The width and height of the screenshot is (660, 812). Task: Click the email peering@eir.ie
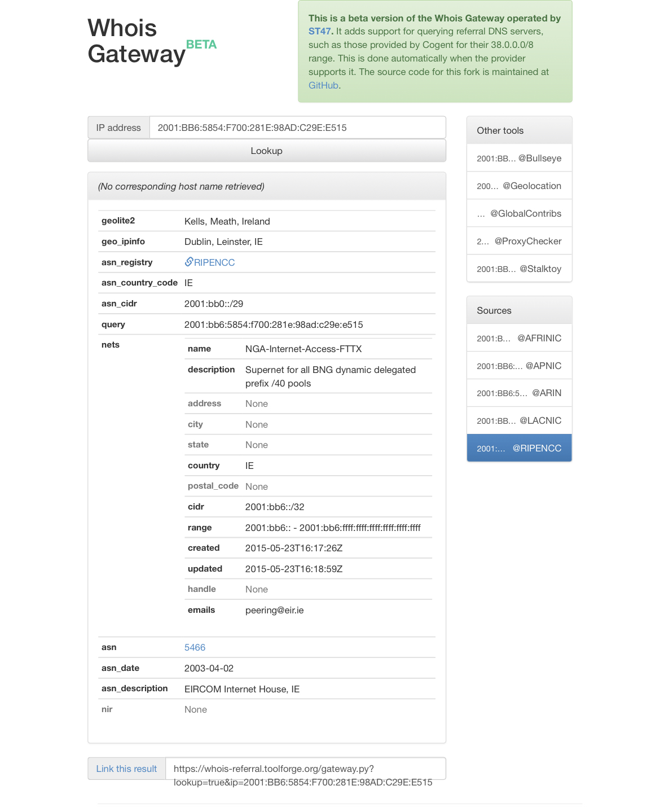pyautogui.click(x=275, y=610)
